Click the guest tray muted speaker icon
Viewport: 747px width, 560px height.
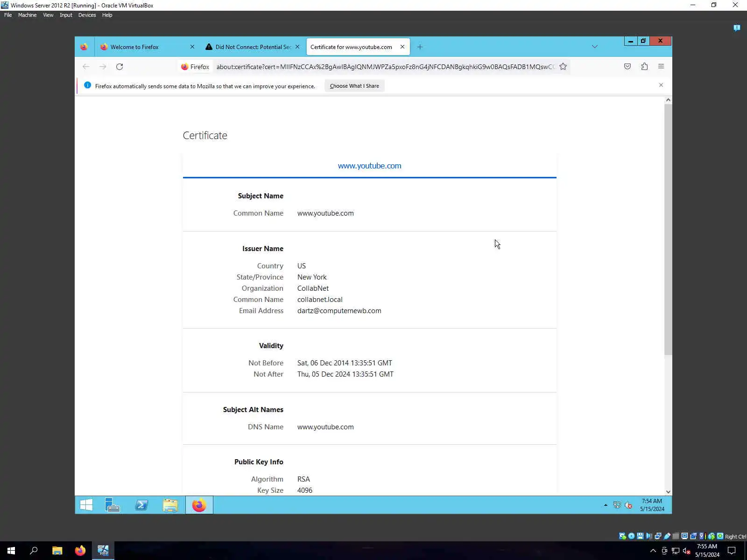(x=628, y=505)
